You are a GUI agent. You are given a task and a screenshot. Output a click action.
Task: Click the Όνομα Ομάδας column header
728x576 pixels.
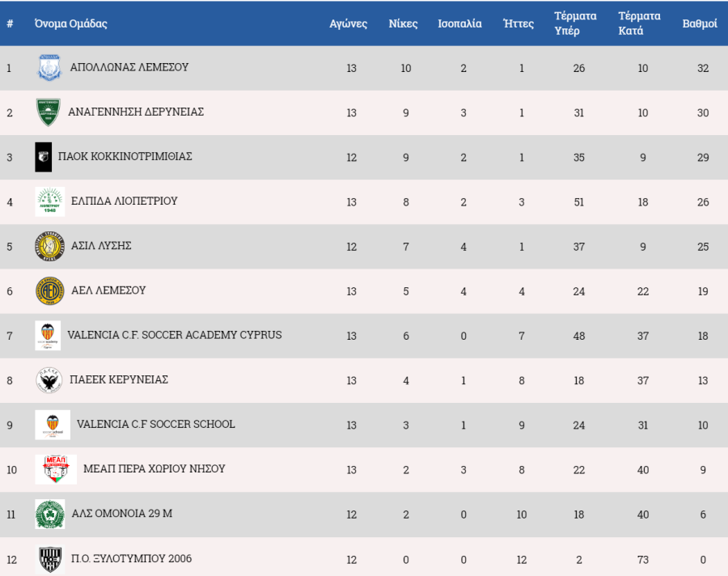[70, 23]
